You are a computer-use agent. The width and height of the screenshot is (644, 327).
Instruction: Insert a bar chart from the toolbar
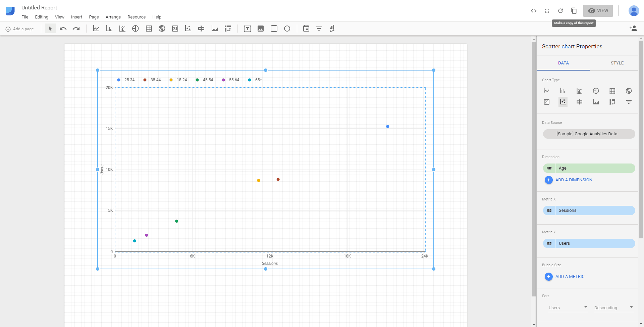pos(109,29)
